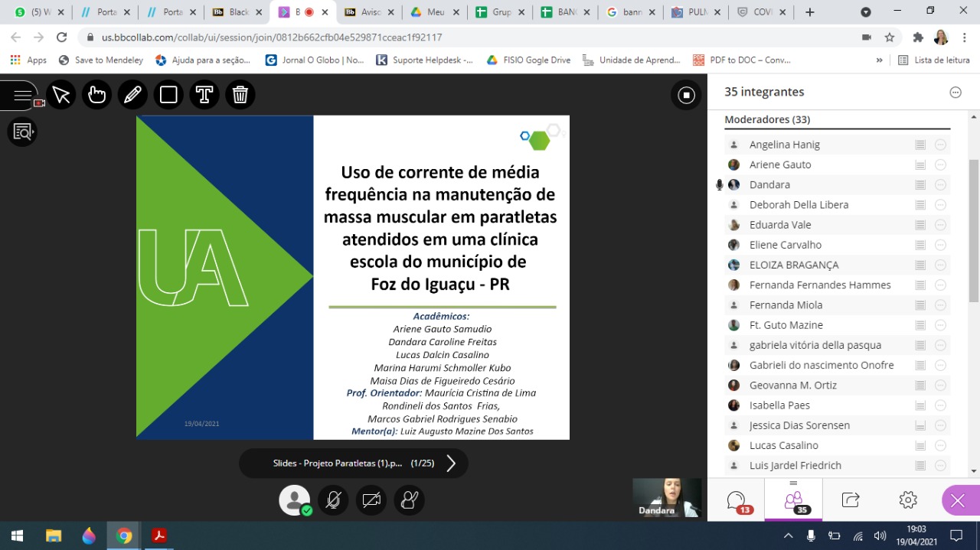Open my status and settings avatar
Viewport: 980px width, 550px height.
(x=295, y=500)
